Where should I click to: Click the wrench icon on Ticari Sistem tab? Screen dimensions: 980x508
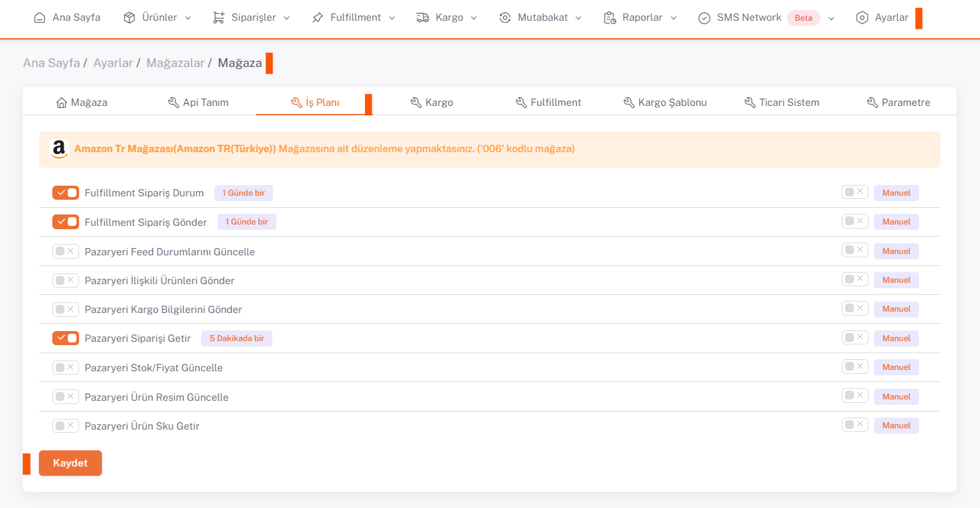pyautogui.click(x=750, y=103)
